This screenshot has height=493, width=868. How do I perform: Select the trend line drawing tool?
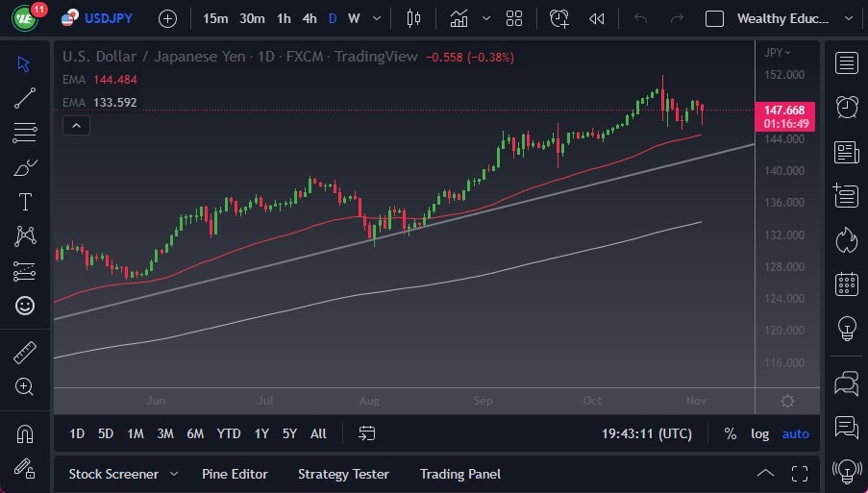[x=25, y=97]
